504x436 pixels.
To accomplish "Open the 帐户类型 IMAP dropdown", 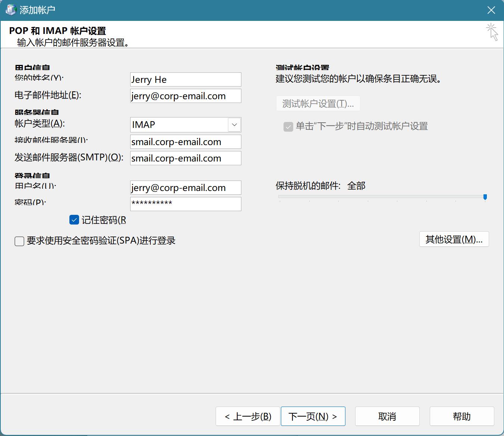I will pyautogui.click(x=180, y=125).
